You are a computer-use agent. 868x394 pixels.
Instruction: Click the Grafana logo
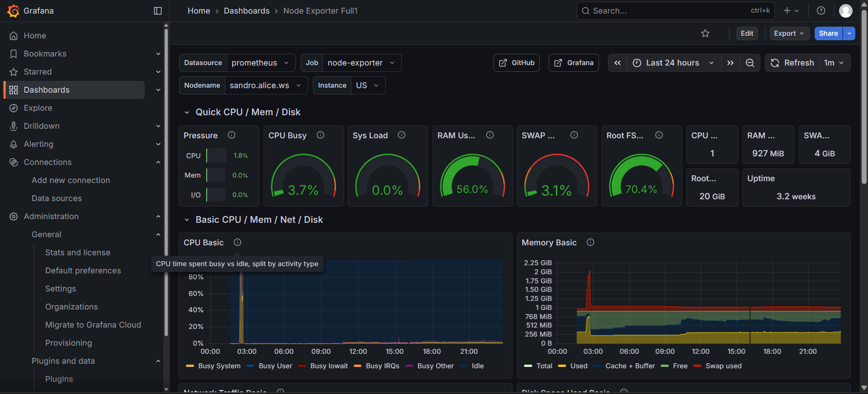click(x=14, y=11)
